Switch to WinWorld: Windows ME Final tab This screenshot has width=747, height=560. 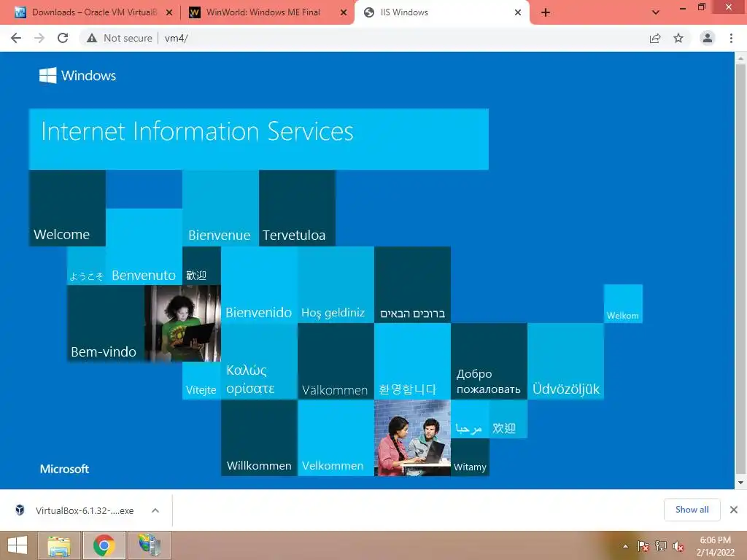click(268, 12)
